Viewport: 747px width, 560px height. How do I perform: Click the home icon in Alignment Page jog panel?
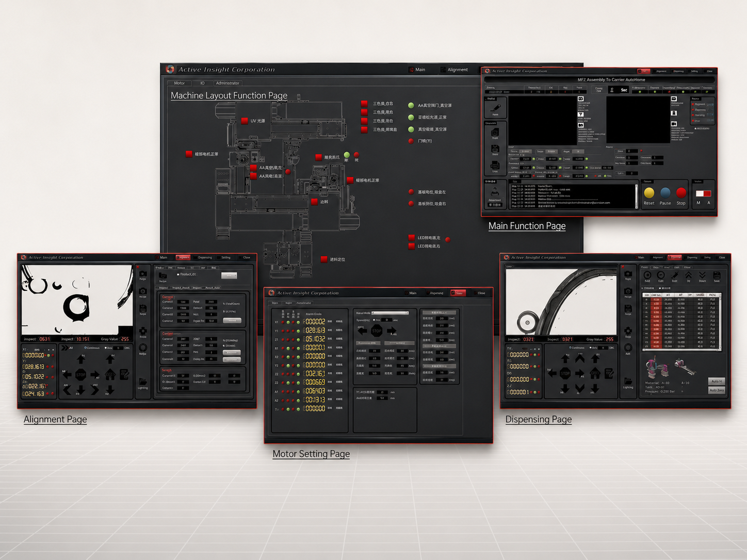click(x=110, y=374)
